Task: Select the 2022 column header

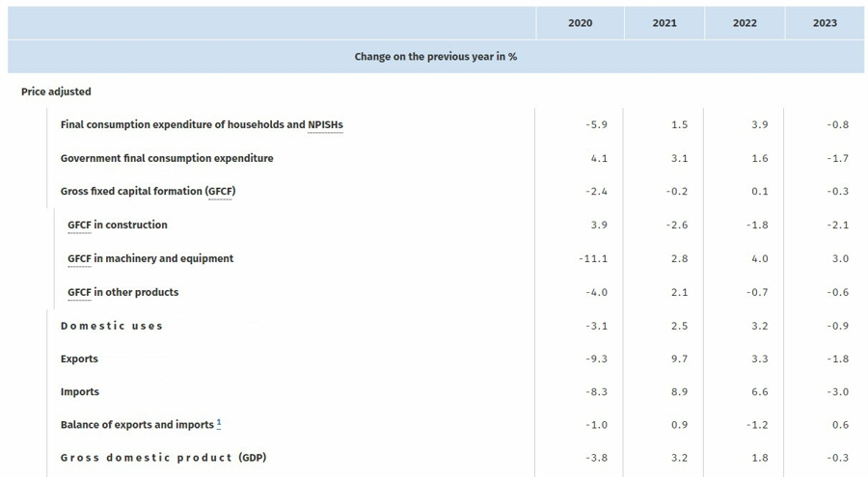Action: coord(745,23)
